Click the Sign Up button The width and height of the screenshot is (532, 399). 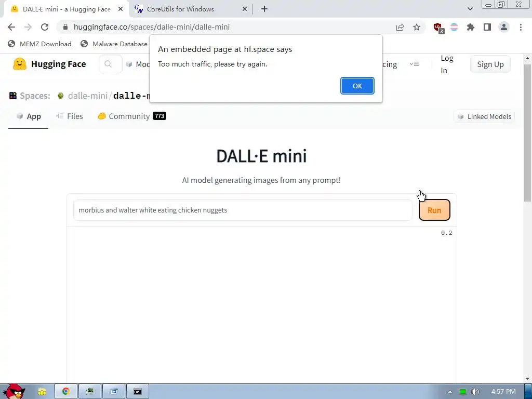click(490, 64)
